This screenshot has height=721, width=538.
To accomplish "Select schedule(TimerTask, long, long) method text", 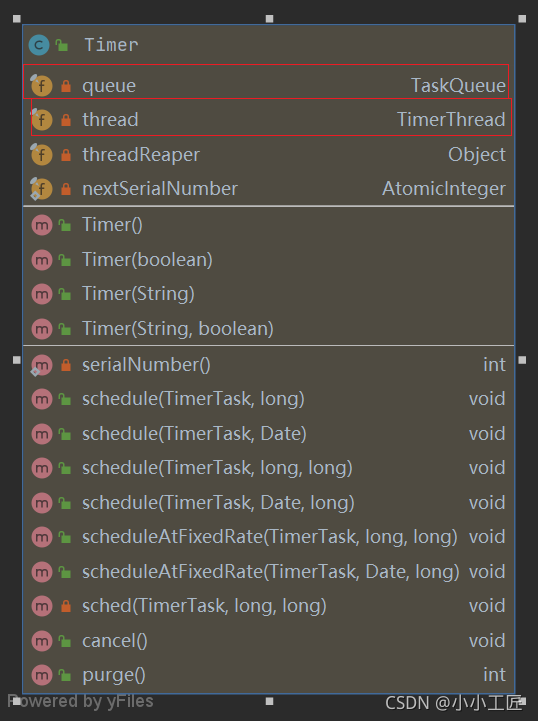I will (x=217, y=468).
